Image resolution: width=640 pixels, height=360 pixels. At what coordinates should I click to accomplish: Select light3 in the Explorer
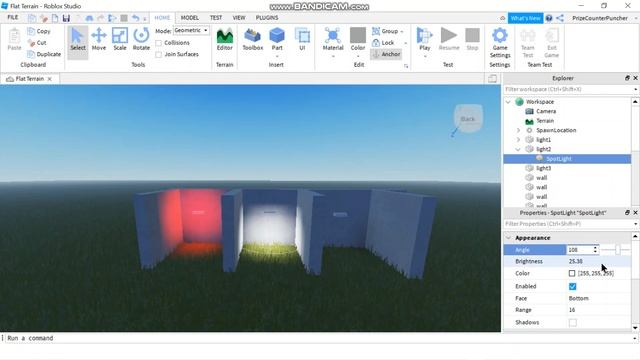click(543, 168)
